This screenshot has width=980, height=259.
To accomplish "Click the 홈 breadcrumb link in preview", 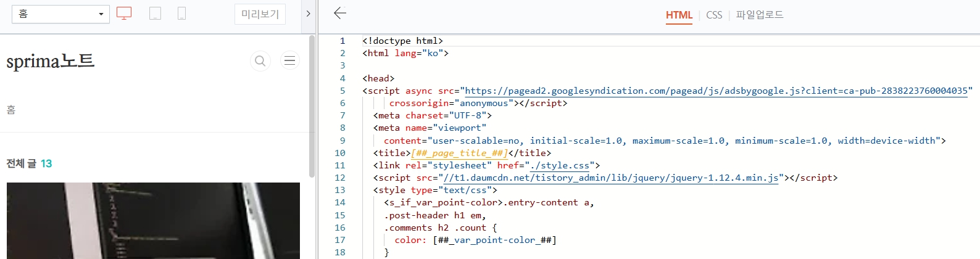I will click(10, 110).
